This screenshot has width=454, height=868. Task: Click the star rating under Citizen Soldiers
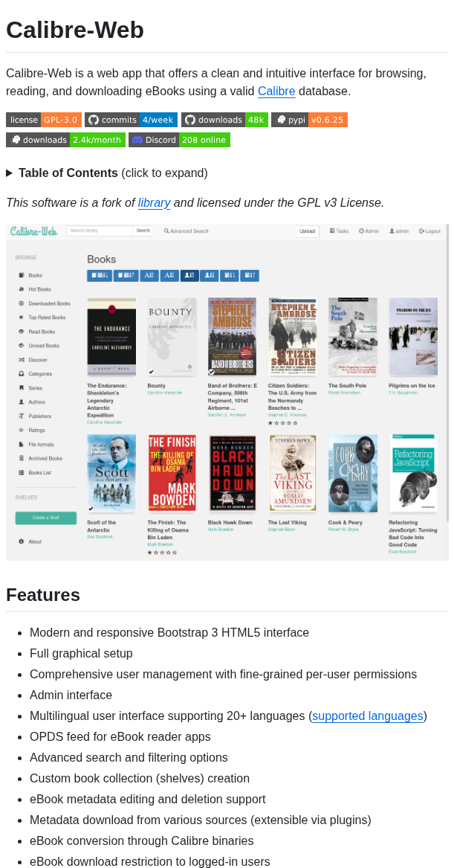(x=283, y=423)
